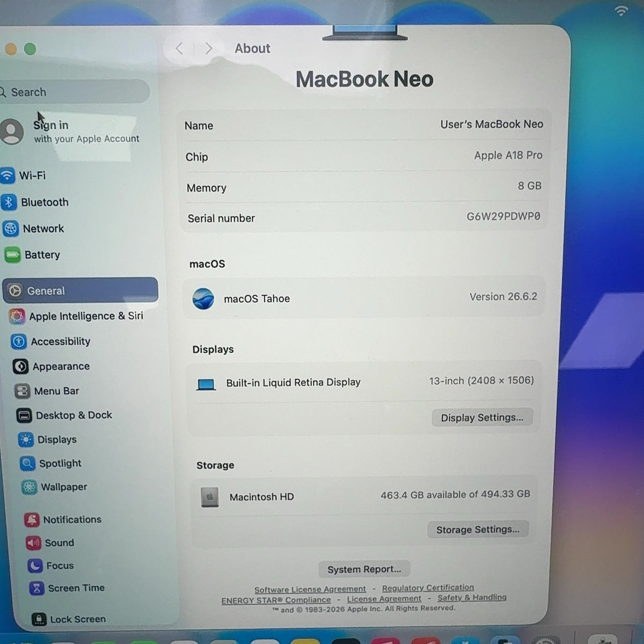Viewport: 644px width, 644px height.
Task: Click the Wi-Fi icon in the sidebar
Action: pyautogui.click(x=7, y=175)
